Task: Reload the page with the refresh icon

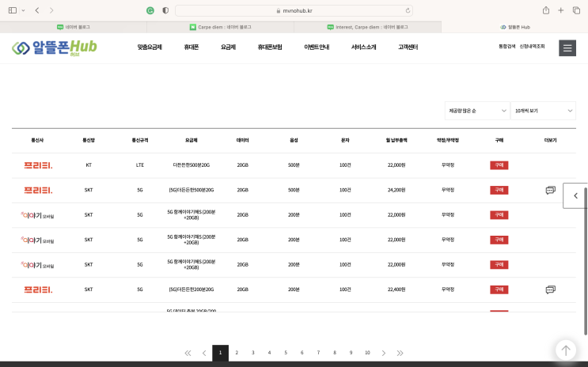Action: (x=408, y=10)
